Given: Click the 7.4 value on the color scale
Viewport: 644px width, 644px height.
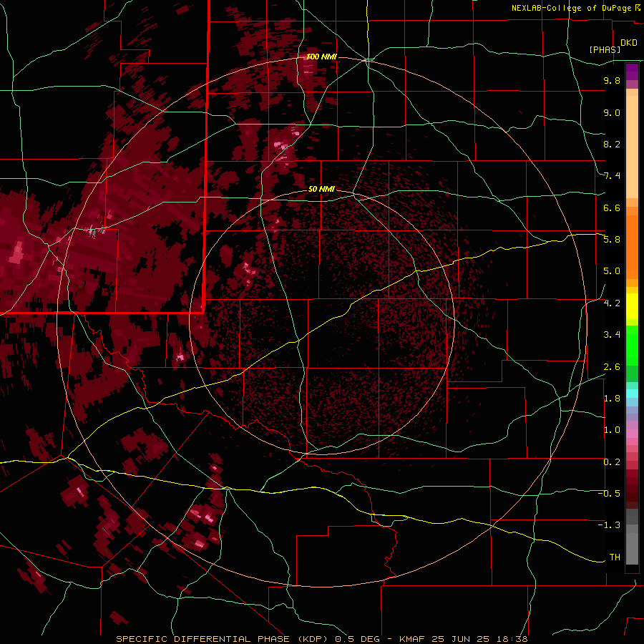Looking at the screenshot, I should (612, 176).
